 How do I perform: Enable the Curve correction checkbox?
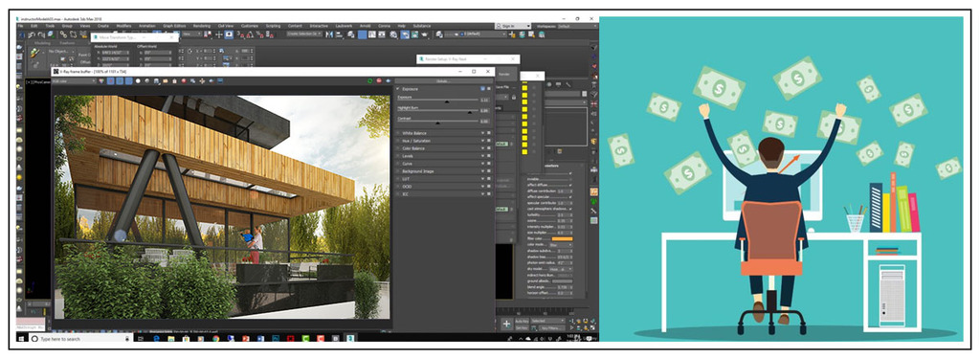tap(397, 164)
